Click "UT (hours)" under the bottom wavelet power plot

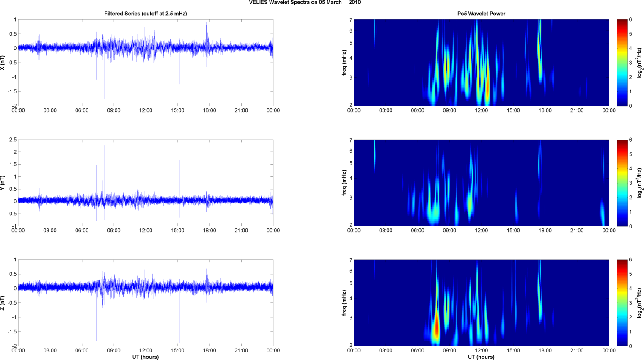pyautogui.click(x=481, y=357)
